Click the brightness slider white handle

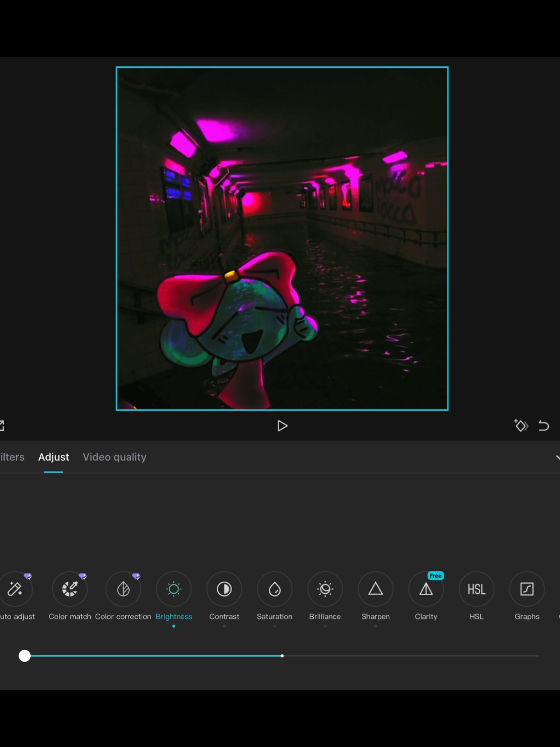(x=24, y=656)
